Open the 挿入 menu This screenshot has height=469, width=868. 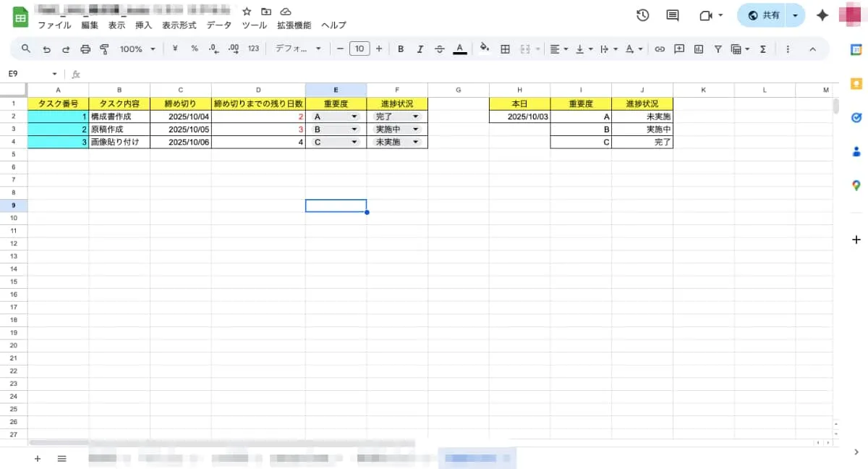pos(142,25)
